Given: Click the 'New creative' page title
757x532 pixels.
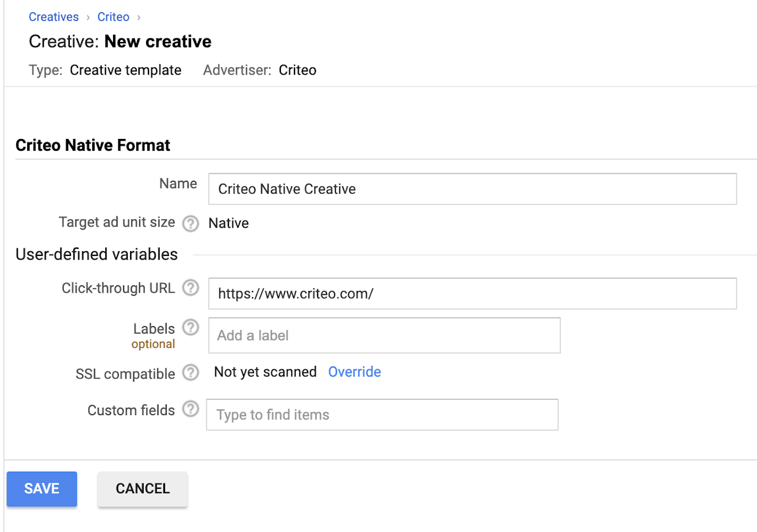Looking at the screenshot, I should tap(158, 42).
